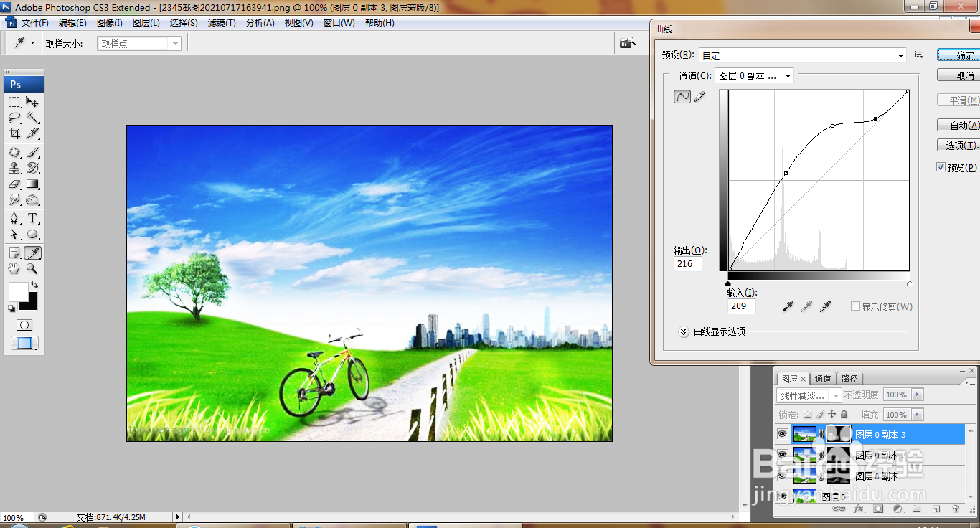Swap foreground and background colors

pyautogui.click(x=34, y=285)
